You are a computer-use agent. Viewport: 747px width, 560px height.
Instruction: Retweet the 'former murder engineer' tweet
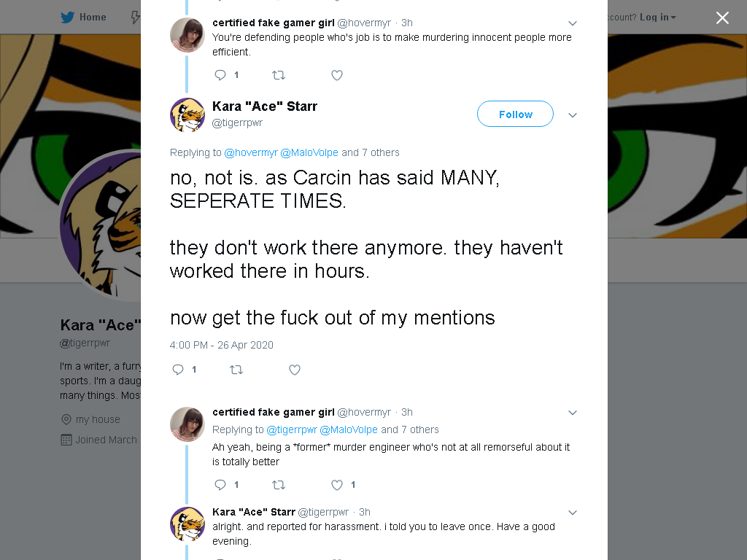point(278,485)
